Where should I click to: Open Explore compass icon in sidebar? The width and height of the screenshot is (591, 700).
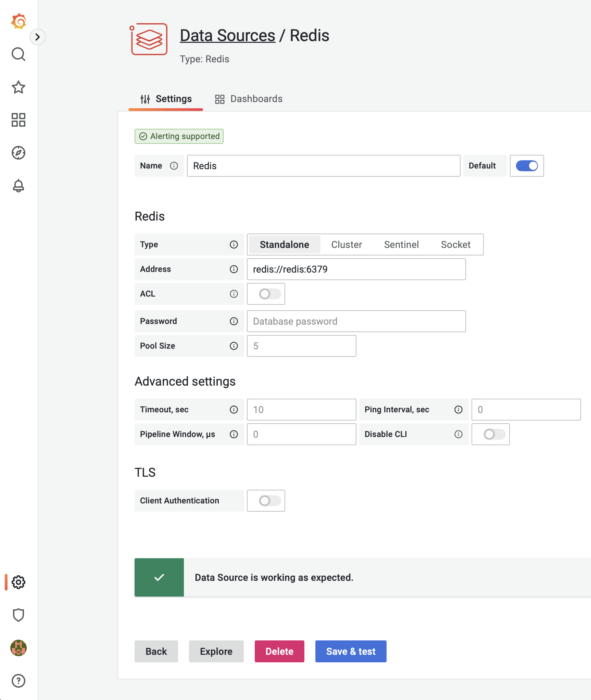click(x=18, y=153)
